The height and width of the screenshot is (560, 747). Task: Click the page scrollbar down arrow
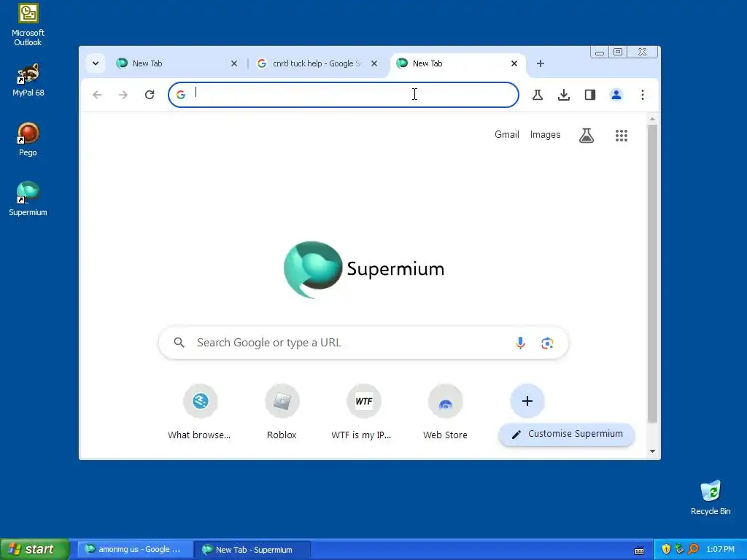pyautogui.click(x=652, y=451)
